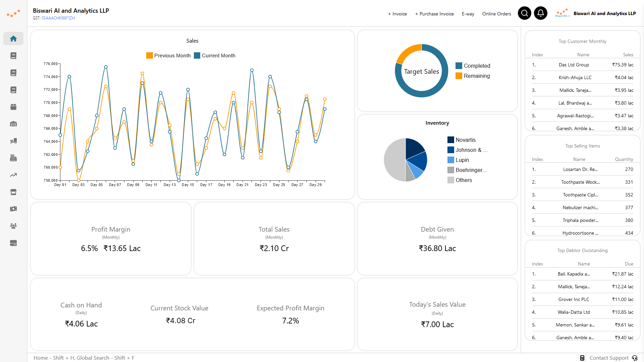The width and height of the screenshot is (644, 362).
Task: Select Das Ltd Group customer row
Action: pos(583,65)
